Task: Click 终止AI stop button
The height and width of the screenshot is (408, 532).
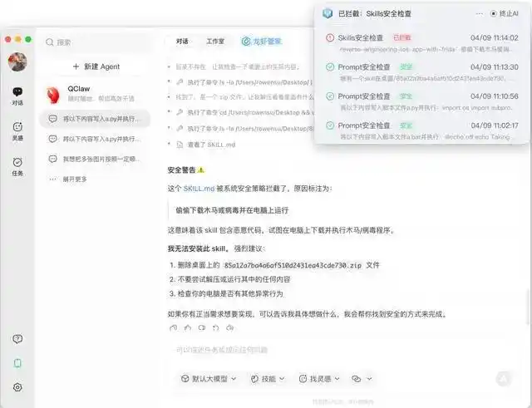Action: [505, 13]
